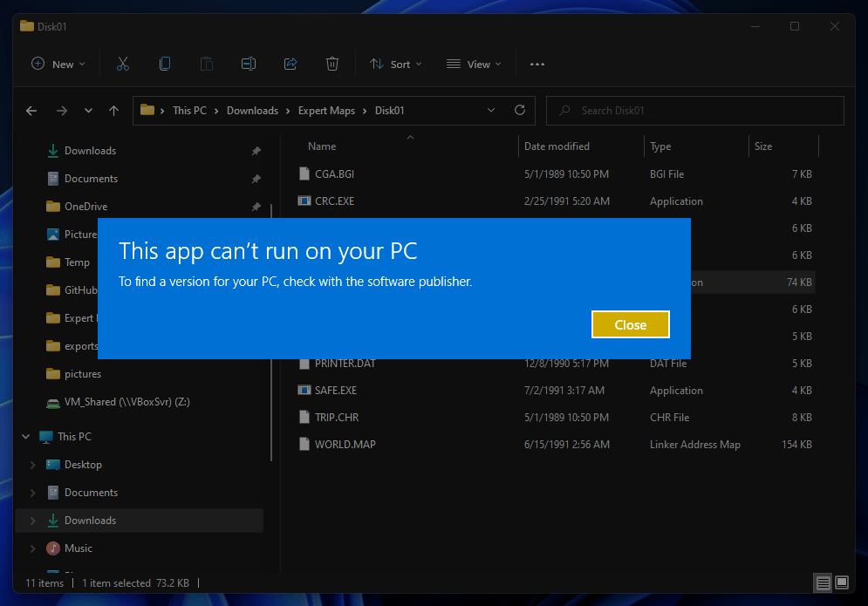Click the Cut scissors icon in toolbar
Viewport: 868px width, 606px height.
click(x=122, y=64)
